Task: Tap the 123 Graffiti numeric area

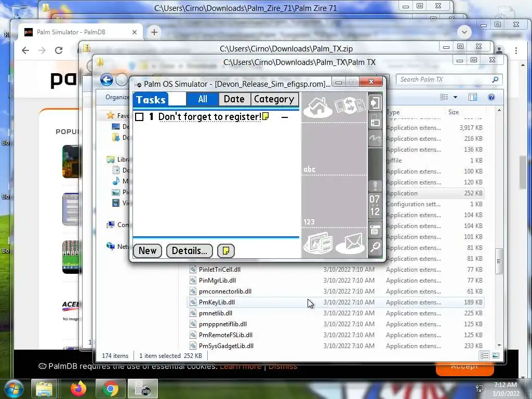Action: [334, 202]
